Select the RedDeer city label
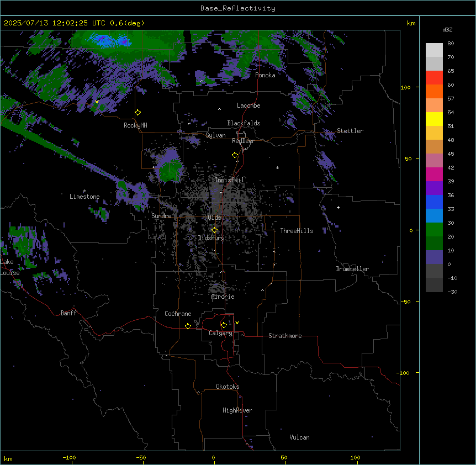This screenshot has width=476, height=465. click(243, 141)
